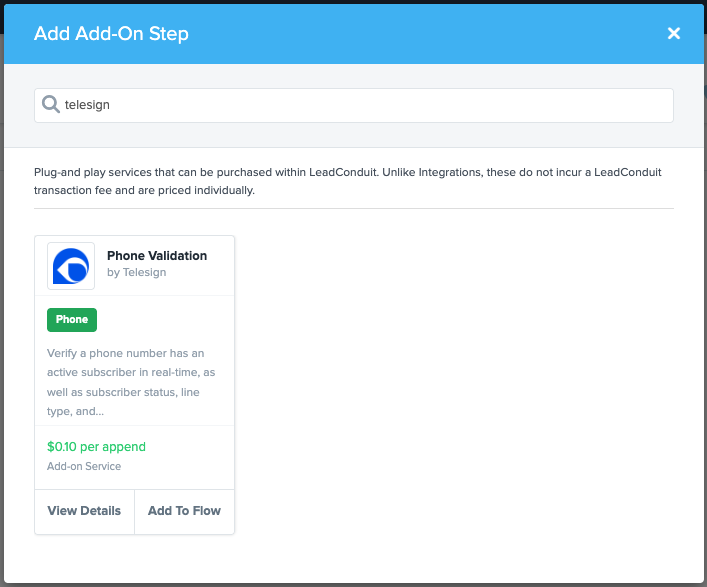Open the Phone Validation card title
This screenshot has height=587, width=707.
(x=157, y=256)
